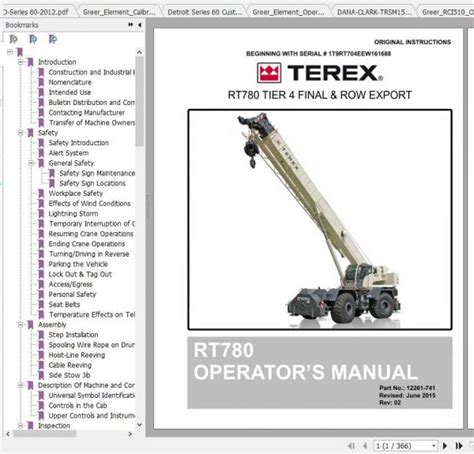Collapse the Assembly bookmark section
Image resolution: width=474 pixels, height=454 pixels.
pos(20,324)
